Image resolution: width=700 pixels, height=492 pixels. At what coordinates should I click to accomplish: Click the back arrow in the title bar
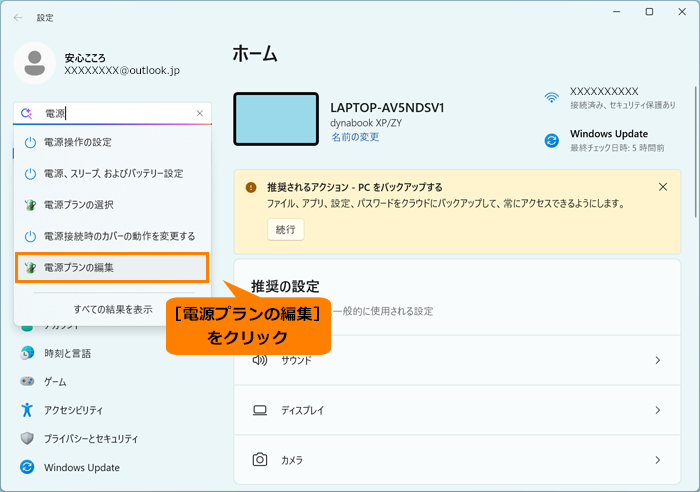click(18, 17)
